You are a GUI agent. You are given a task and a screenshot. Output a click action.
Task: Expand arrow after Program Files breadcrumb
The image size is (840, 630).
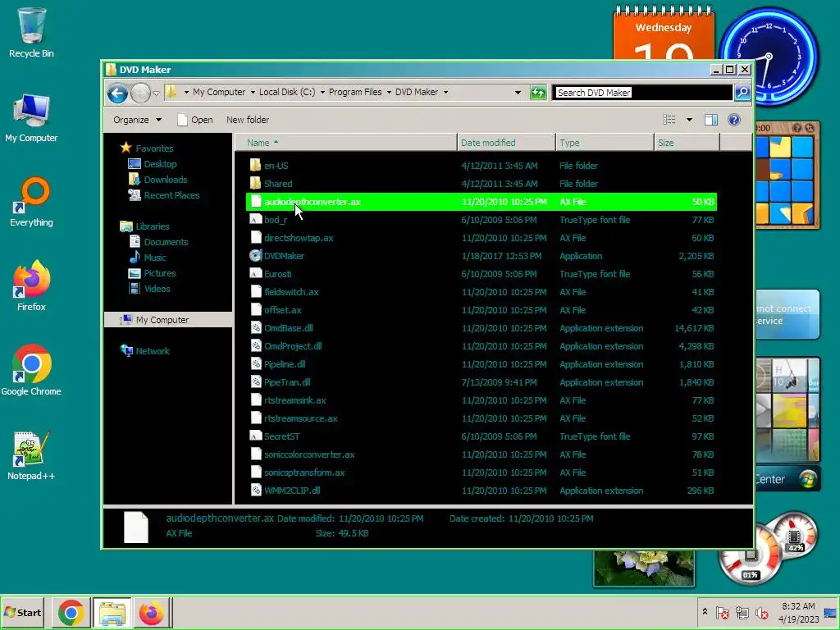[389, 92]
